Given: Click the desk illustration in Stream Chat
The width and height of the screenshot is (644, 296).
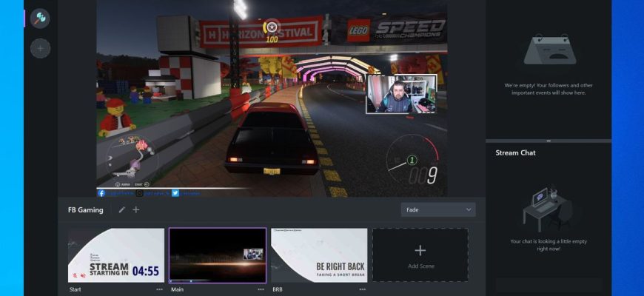Looking at the screenshot, I should coord(548,209).
